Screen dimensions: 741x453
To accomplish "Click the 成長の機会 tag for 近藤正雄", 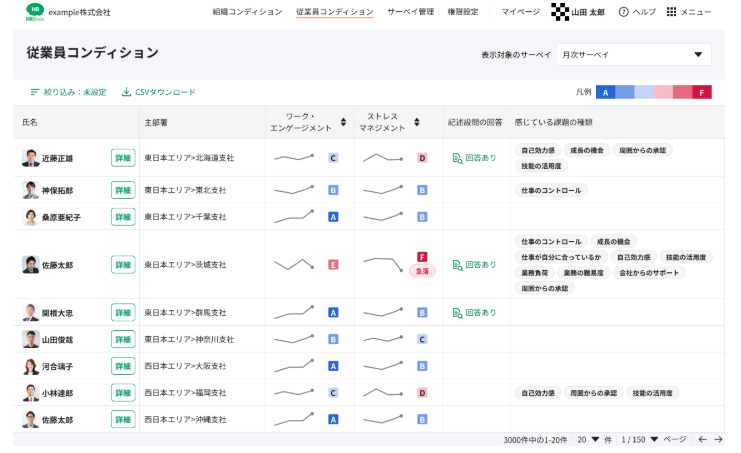I will [586, 151].
